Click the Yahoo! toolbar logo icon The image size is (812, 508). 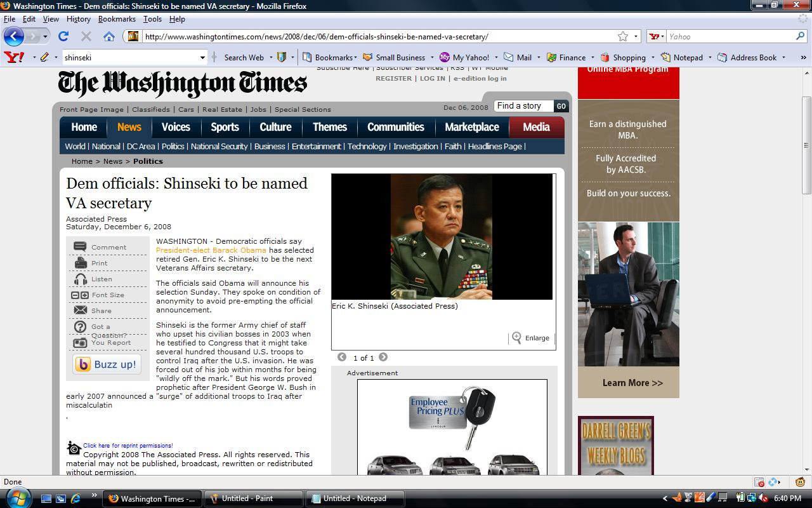14,57
